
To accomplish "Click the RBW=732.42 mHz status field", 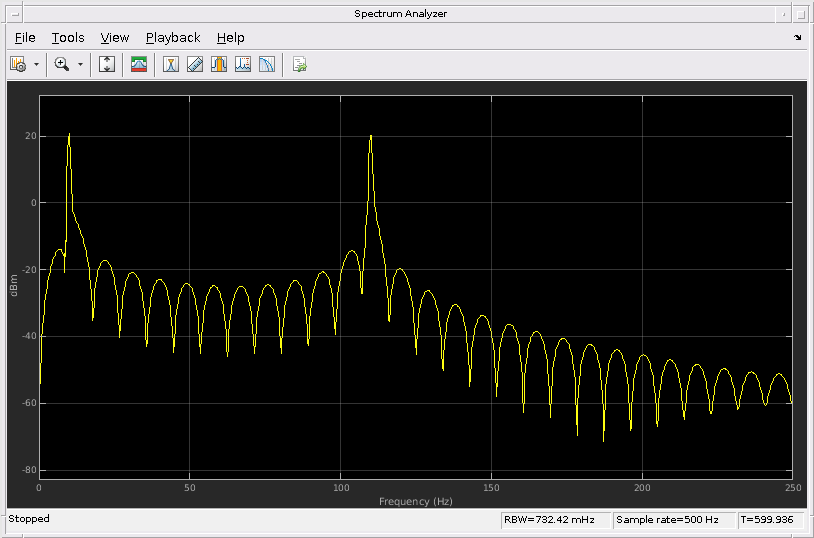I will (555, 520).
